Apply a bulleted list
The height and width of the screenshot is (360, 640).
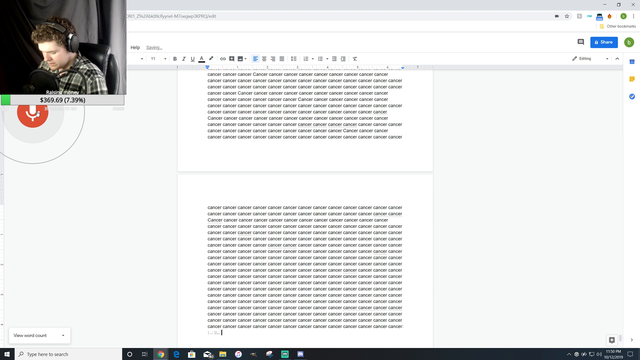(x=320, y=59)
